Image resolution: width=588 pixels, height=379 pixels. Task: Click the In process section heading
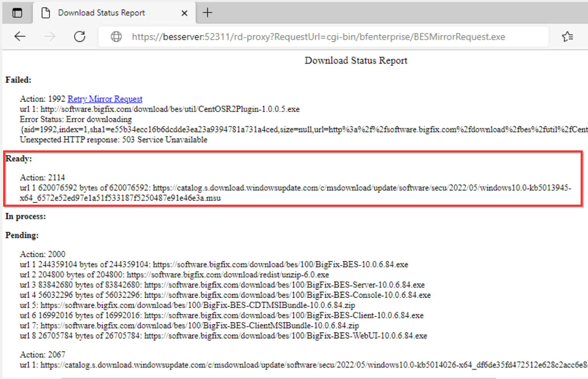(25, 216)
